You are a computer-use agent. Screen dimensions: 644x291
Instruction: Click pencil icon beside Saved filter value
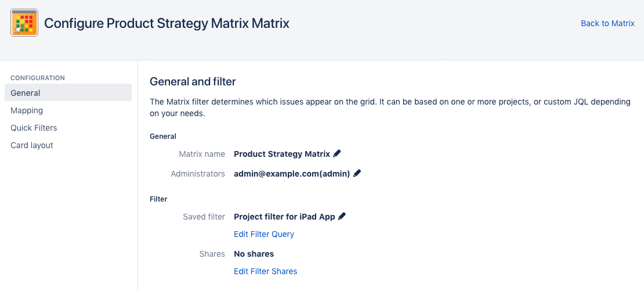(342, 217)
